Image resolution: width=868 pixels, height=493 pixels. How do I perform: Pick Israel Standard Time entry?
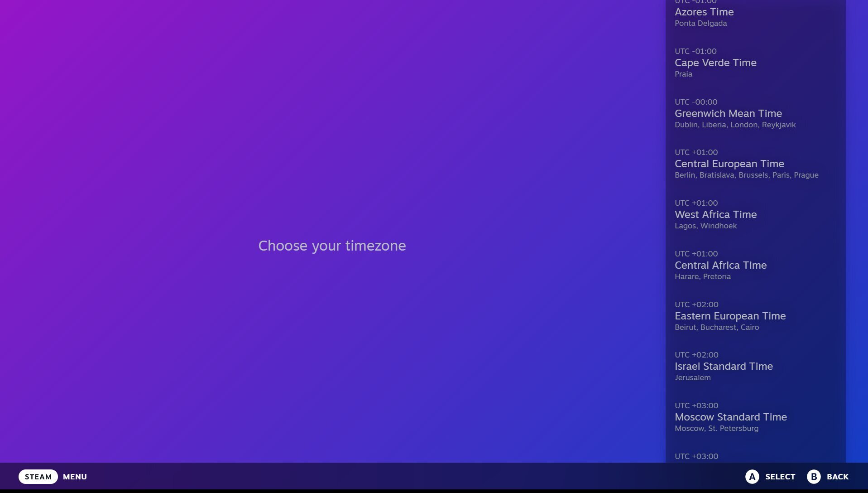[x=755, y=366]
